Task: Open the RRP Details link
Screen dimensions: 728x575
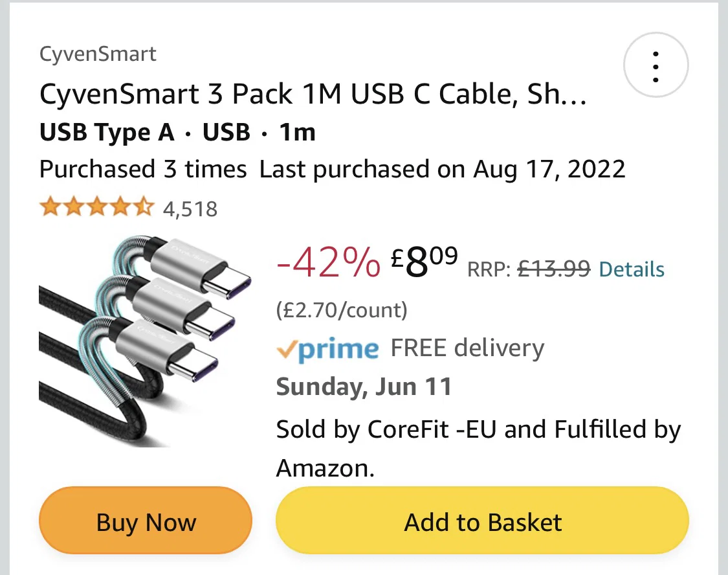Action: pyautogui.click(x=632, y=269)
